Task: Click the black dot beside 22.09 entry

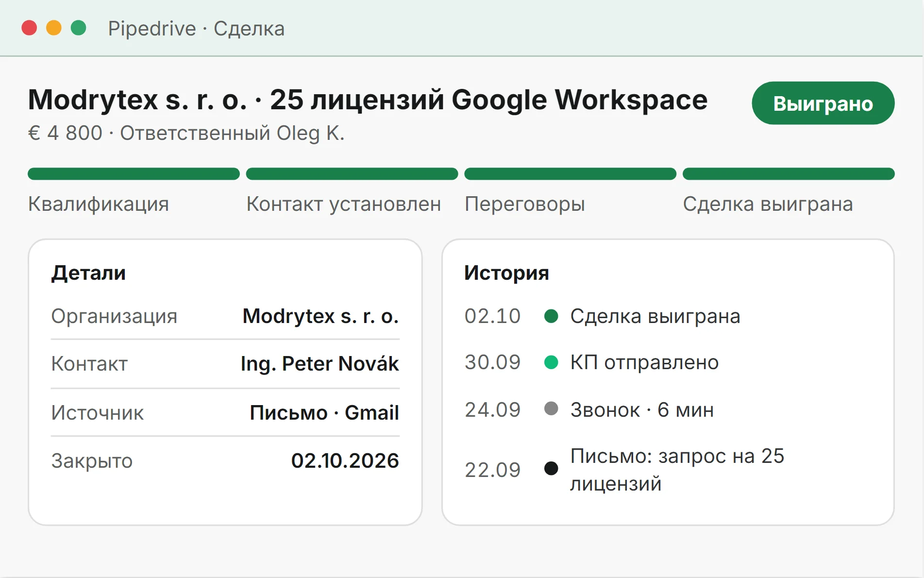Action: pos(551,468)
